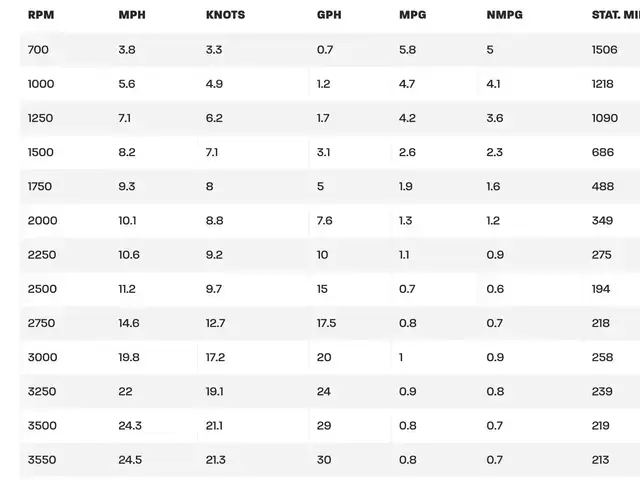Click the NMPG column header

[x=504, y=15]
